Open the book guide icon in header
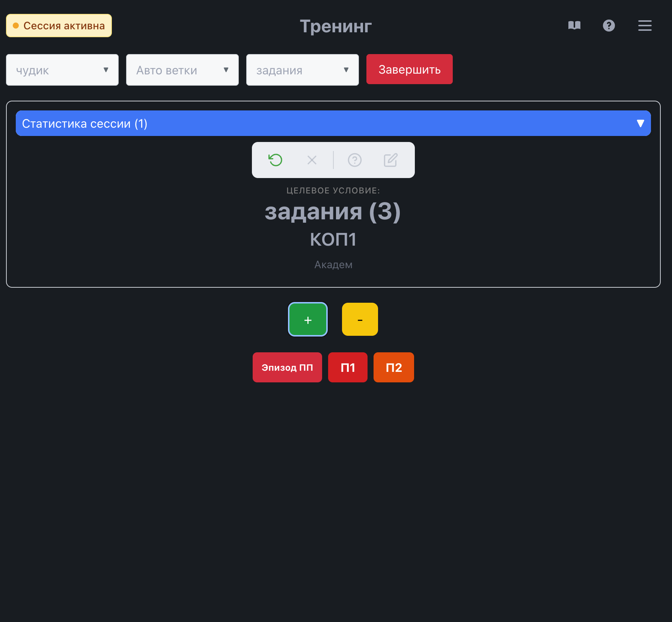Image resolution: width=672 pixels, height=622 pixels. click(x=574, y=26)
